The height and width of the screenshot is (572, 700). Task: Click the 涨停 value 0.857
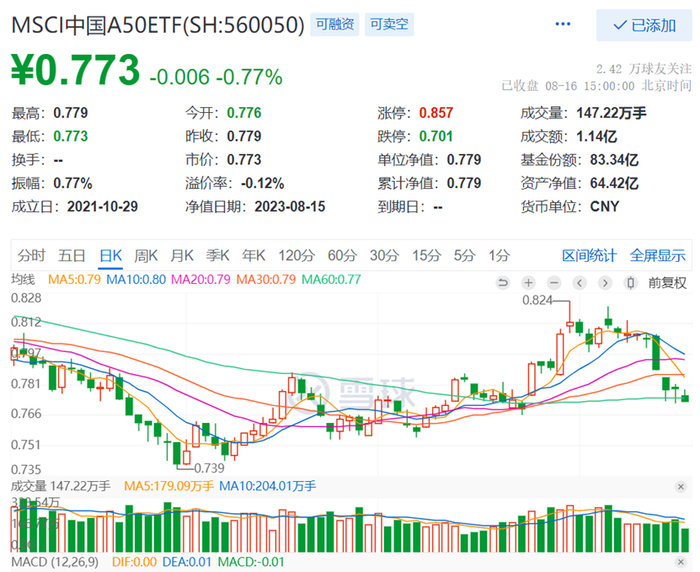click(436, 113)
